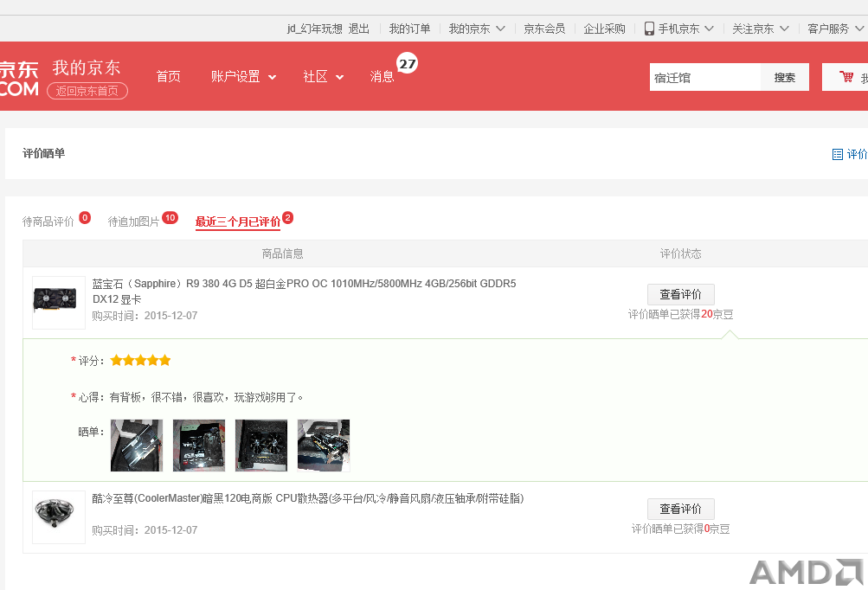
Task: Open the third 晒单 review photo
Action: [x=261, y=446]
